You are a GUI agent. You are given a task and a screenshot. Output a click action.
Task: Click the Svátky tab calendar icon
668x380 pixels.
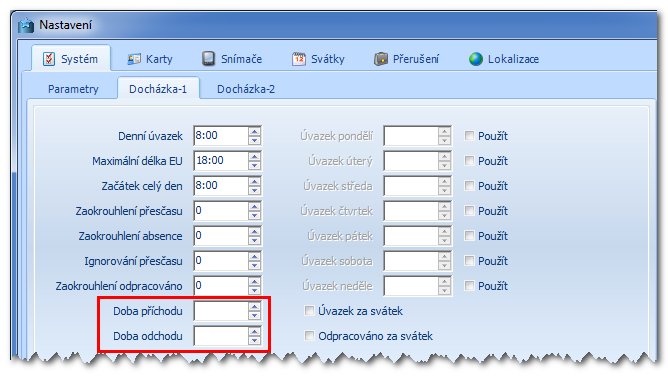(x=299, y=59)
